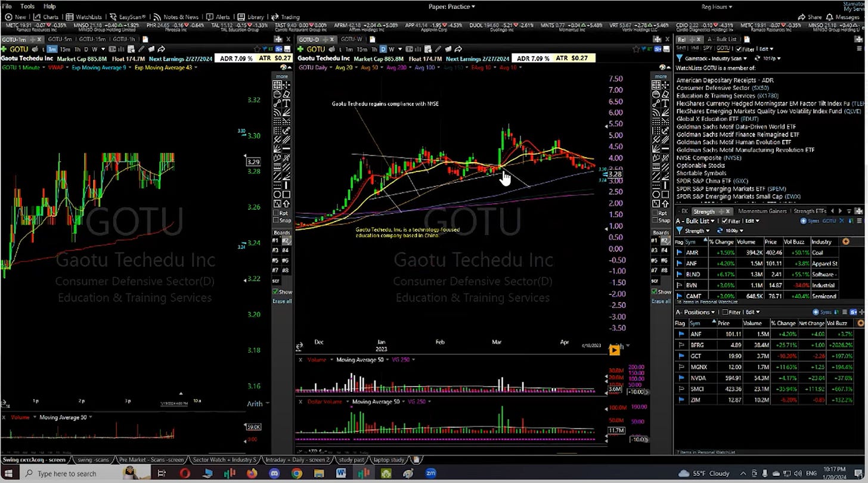Toggle Snap checkbox in left chart drawing toolbar
Image resolution: width=868 pixels, height=483 pixels.
tap(275, 220)
